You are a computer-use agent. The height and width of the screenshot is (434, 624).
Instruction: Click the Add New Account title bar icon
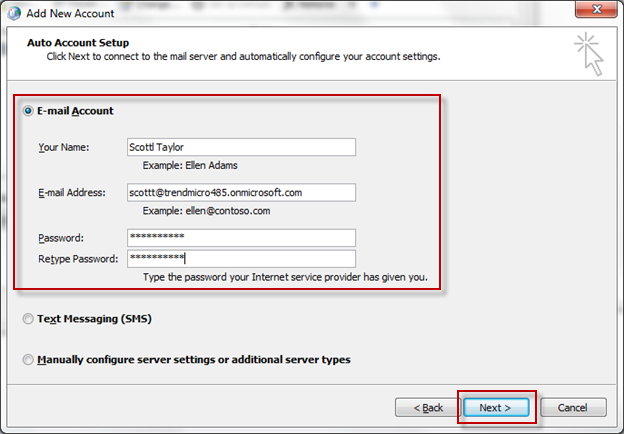point(13,13)
